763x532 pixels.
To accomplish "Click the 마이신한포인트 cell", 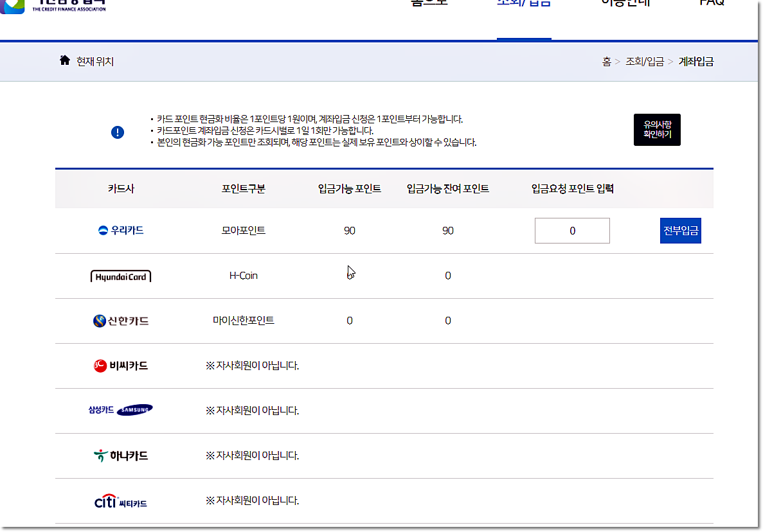I will pos(244,321).
